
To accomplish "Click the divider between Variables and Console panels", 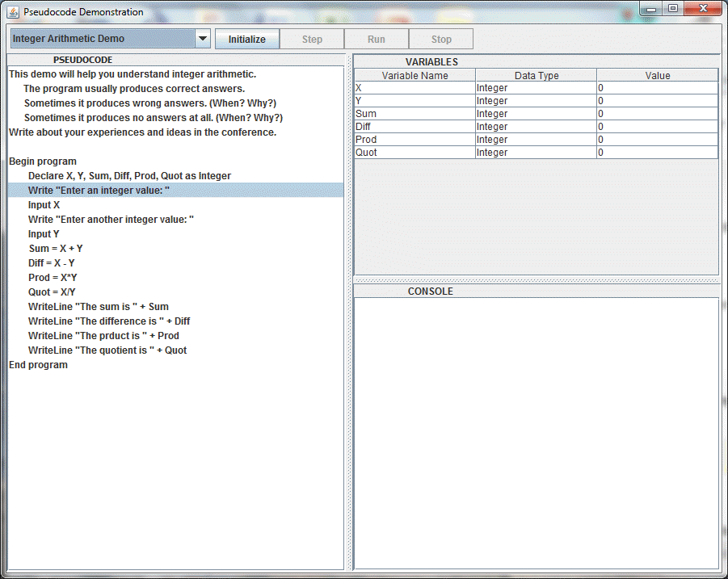I will pyautogui.click(x=536, y=280).
